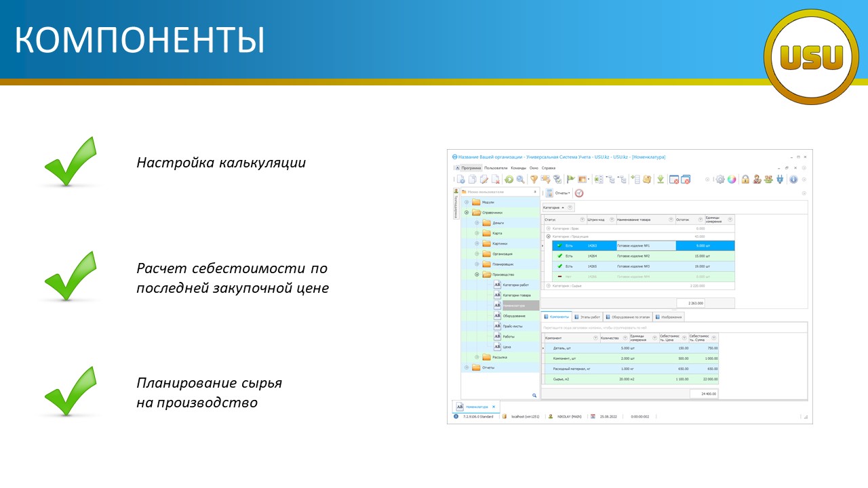
Task: Click the funnel filter icon in toolbar
Action: (x=534, y=180)
